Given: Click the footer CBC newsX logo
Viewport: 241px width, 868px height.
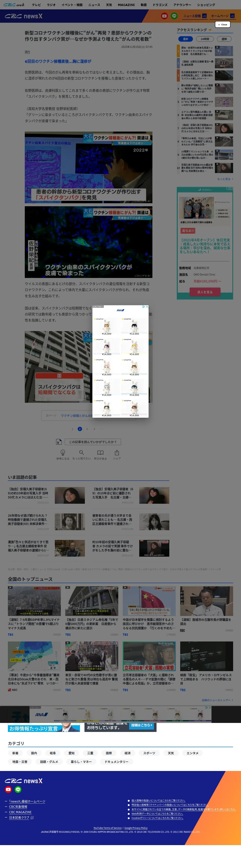Looking at the screenshot, I should pos(24,781).
